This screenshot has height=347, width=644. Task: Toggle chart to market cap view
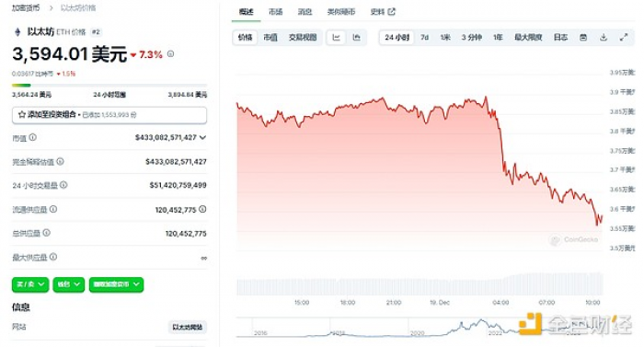[x=270, y=38]
